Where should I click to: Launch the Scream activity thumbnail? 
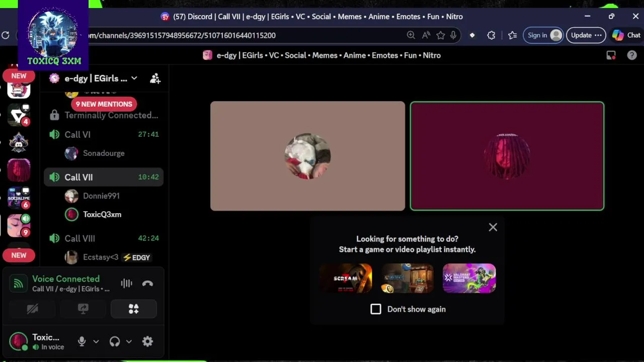click(346, 278)
